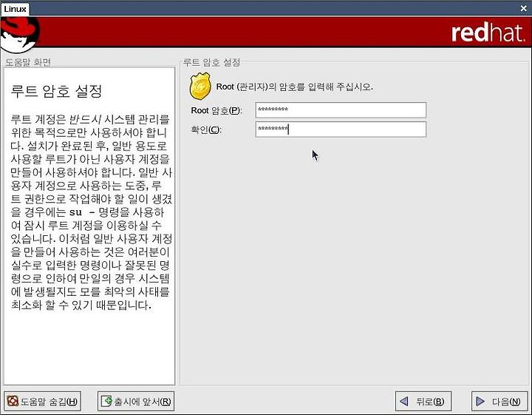Select the Linux window tab

(15, 9)
